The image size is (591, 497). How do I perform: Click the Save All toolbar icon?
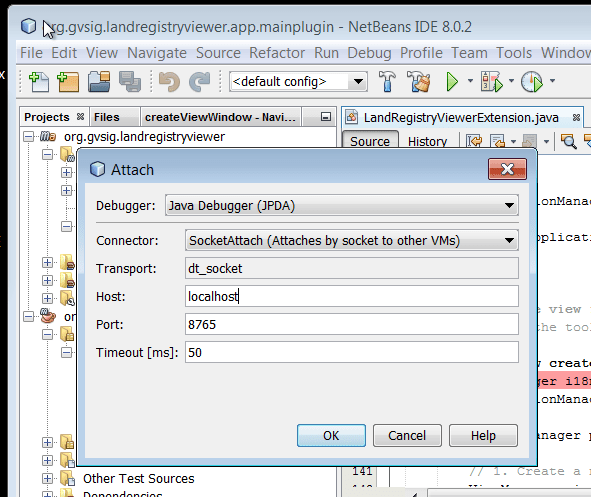tap(130, 81)
